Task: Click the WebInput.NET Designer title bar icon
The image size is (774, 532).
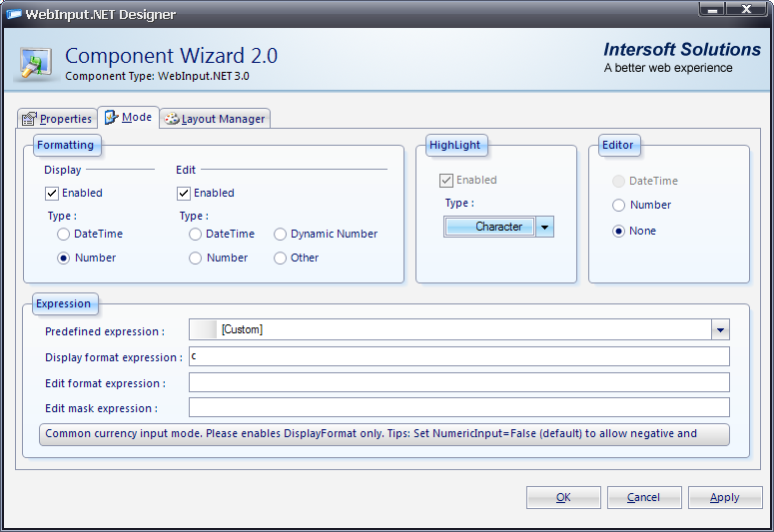Action: (15, 14)
